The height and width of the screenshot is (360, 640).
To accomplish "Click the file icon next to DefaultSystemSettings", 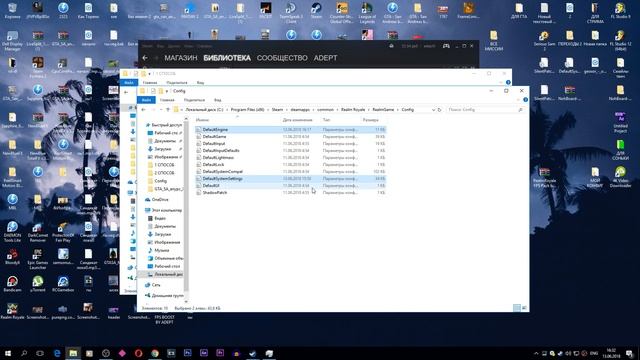I will click(x=199, y=178).
